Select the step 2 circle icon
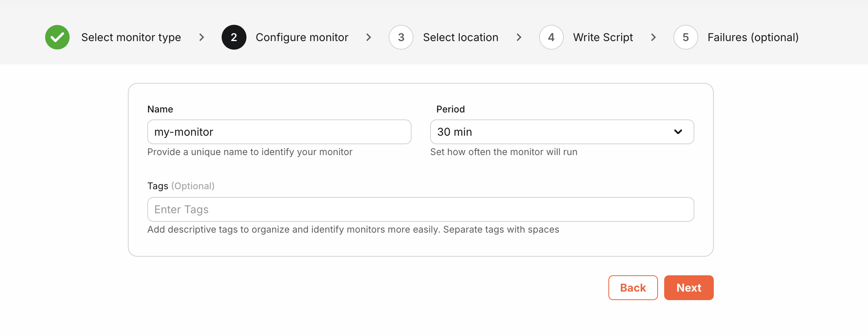The width and height of the screenshot is (868, 335). 234,37
